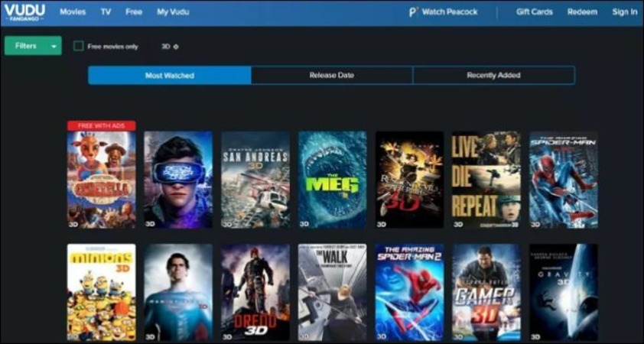Open The Amazing Spider-Man poster
This screenshot has height=344, width=644.
click(564, 180)
